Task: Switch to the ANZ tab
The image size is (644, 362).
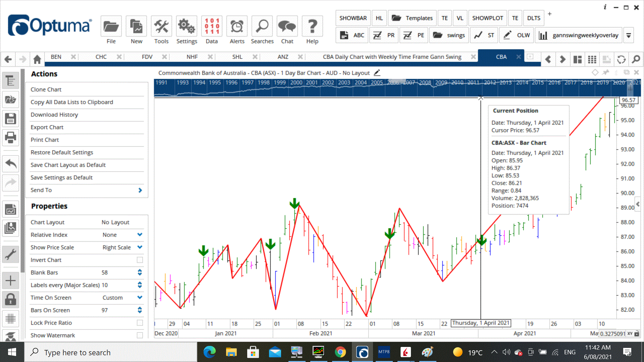Action: click(x=283, y=57)
